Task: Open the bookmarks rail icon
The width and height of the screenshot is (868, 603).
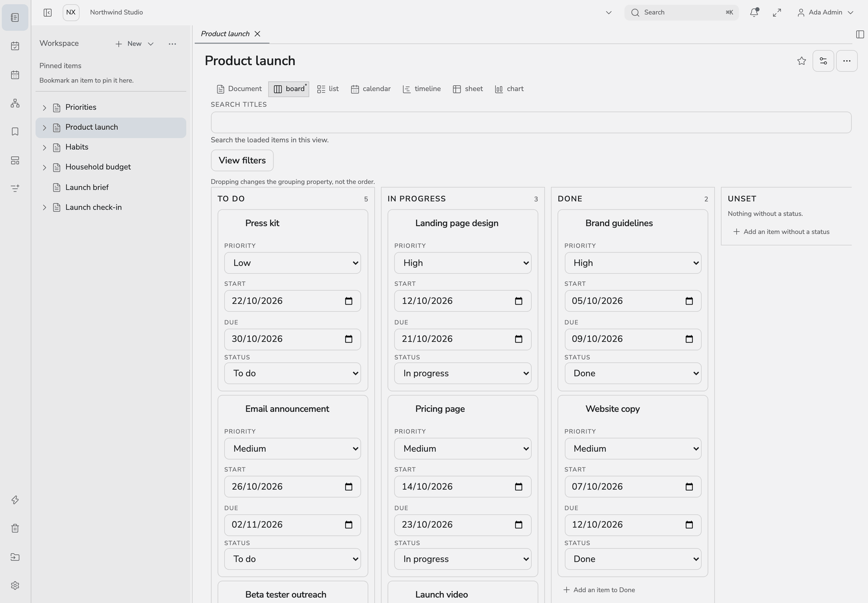Action: tap(15, 131)
